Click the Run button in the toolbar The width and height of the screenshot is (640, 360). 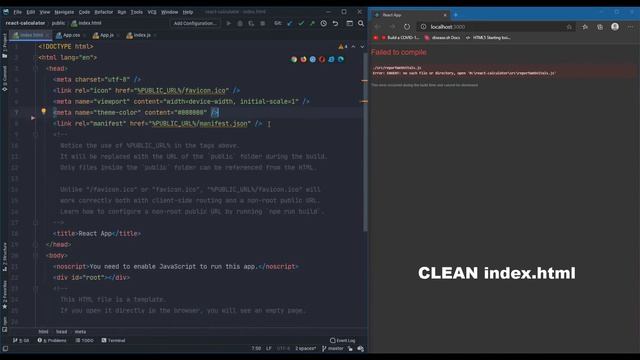click(229, 23)
